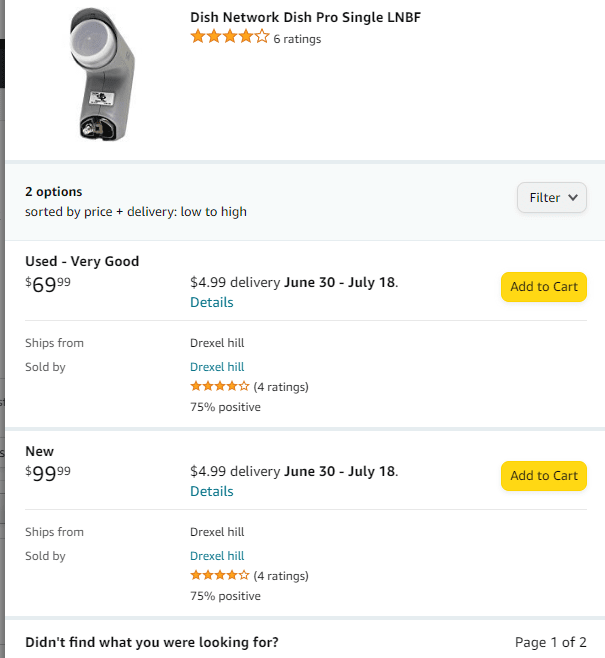The width and height of the screenshot is (605, 658).
Task: Click the $69.99 used price
Action: tap(48, 286)
